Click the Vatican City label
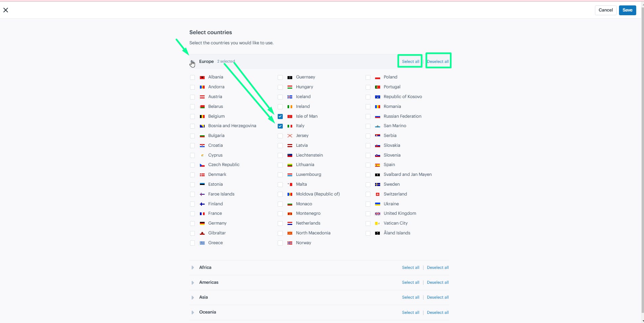 [x=395, y=223]
